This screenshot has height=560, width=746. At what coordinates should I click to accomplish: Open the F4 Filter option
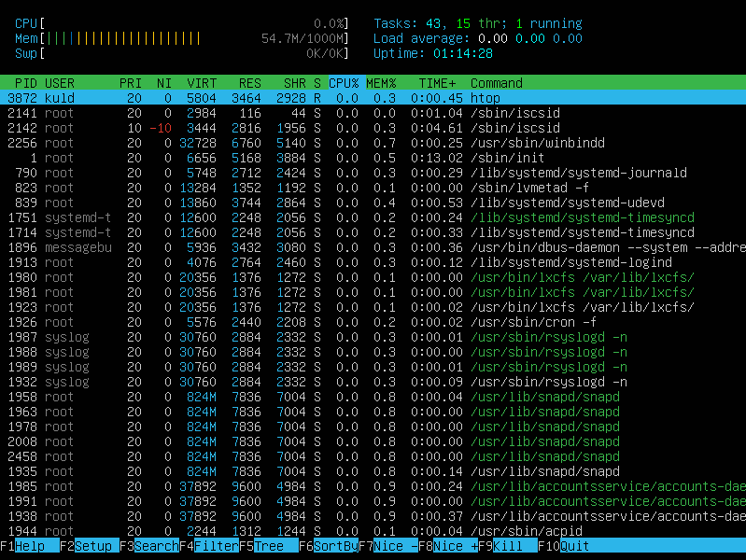click(x=216, y=546)
